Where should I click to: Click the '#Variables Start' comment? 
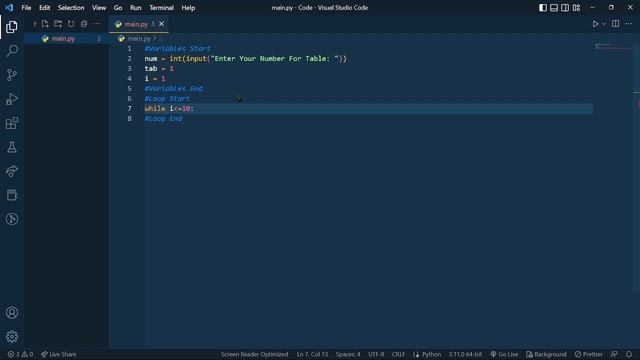tap(178, 49)
